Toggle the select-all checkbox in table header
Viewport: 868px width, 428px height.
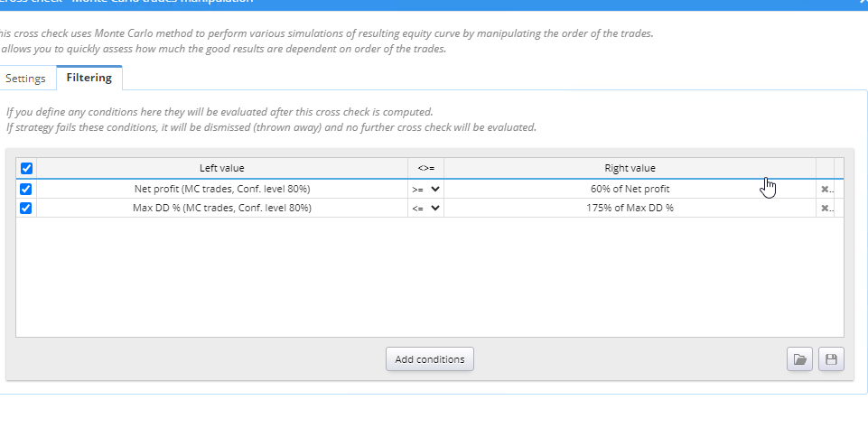[x=26, y=168]
